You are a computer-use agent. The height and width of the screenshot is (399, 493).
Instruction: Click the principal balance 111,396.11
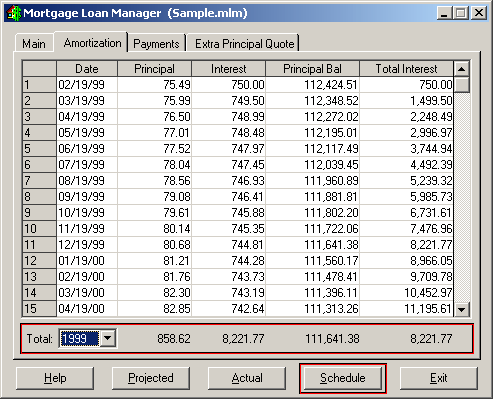pos(312,293)
